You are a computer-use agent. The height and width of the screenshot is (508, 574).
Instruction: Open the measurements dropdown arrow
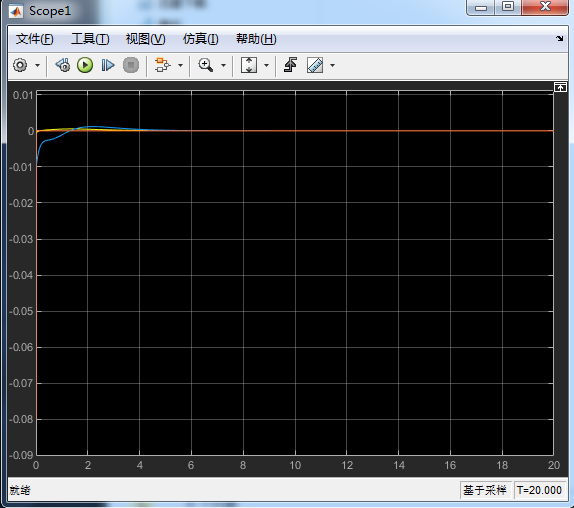332,66
